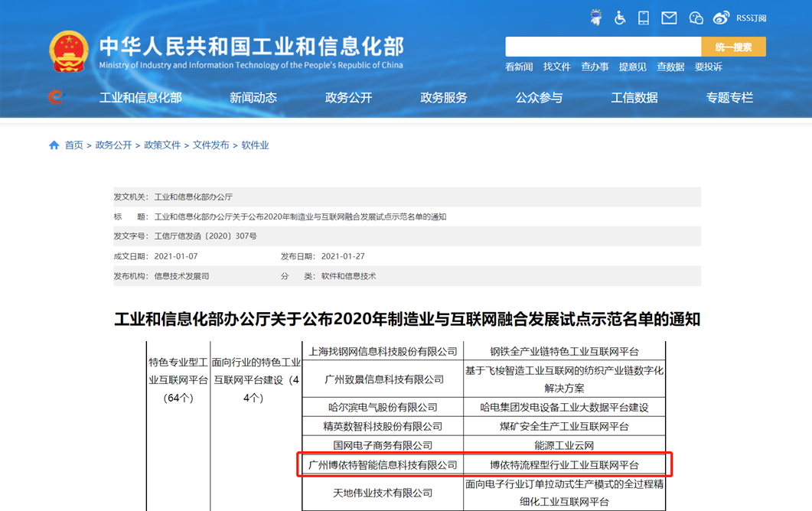This screenshot has height=511, width=812.
Task: Open the 提意见 quick link
Action: [x=632, y=67]
